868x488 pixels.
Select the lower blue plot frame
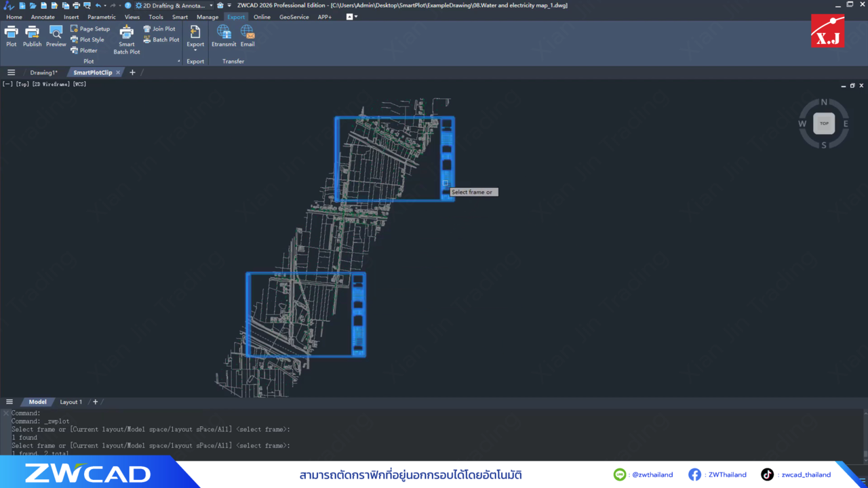tap(306, 314)
